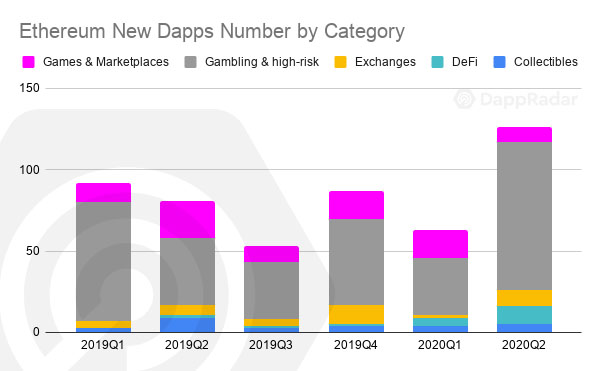Viewport: 600px width, 371px height.
Task: Click the 2020Q1 x-axis label
Action: click(x=439, y=345)
